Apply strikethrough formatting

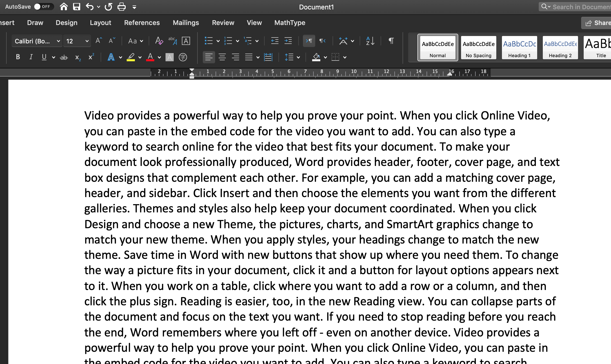(64, 57)
